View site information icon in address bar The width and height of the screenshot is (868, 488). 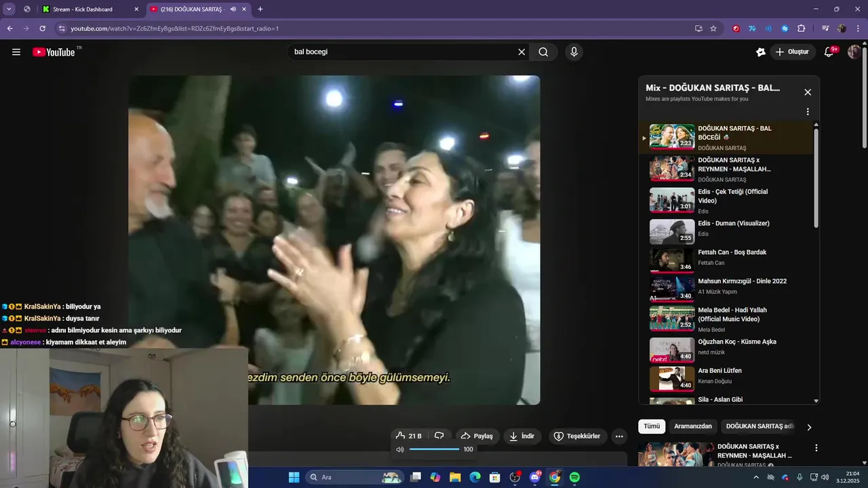point(62,28)
